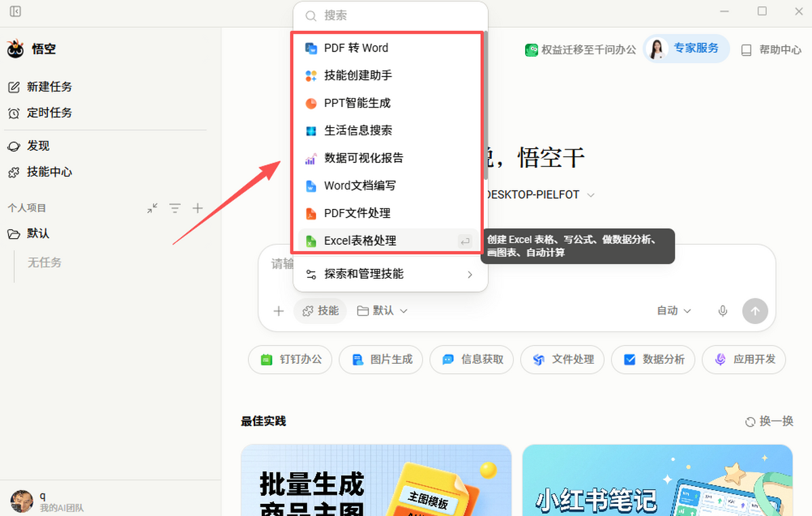Click the 最佳实践 heading
812x516 pixels.
[263, 421]
